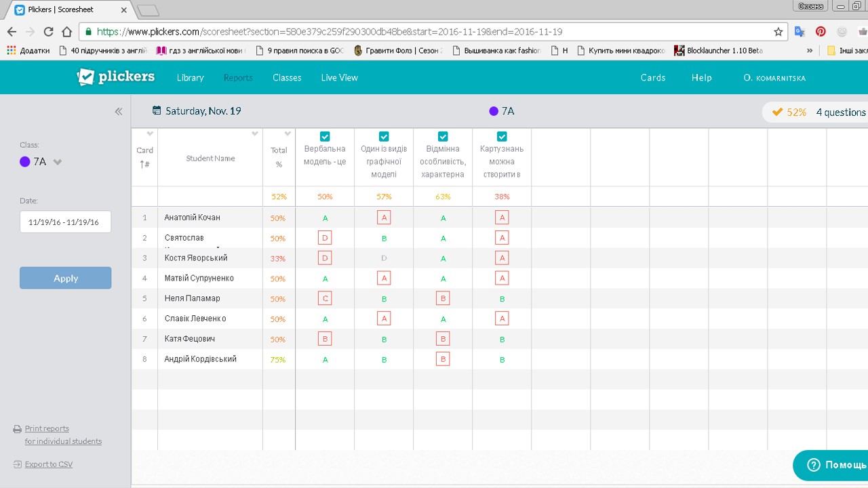The image size is (868, 488).
Task: Click the printer icon by Print reports
Action: tap(17, 429)
